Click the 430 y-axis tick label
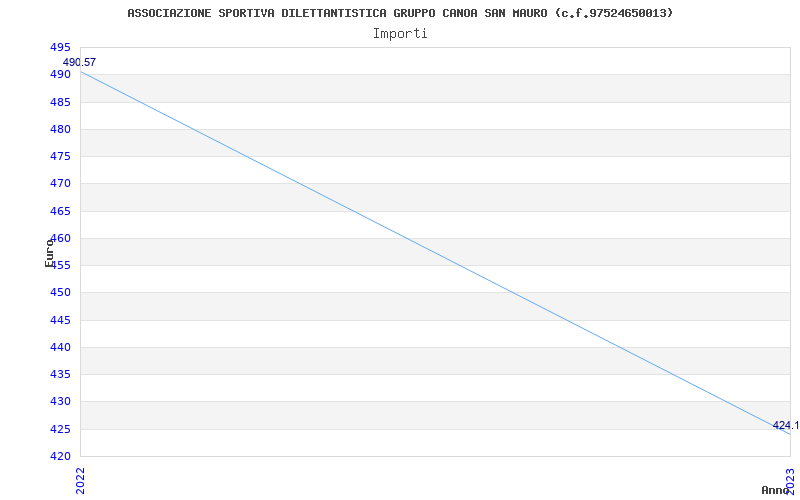Image resolution: width=800 pixels, height=500 pixels. [x=60, y=402]
